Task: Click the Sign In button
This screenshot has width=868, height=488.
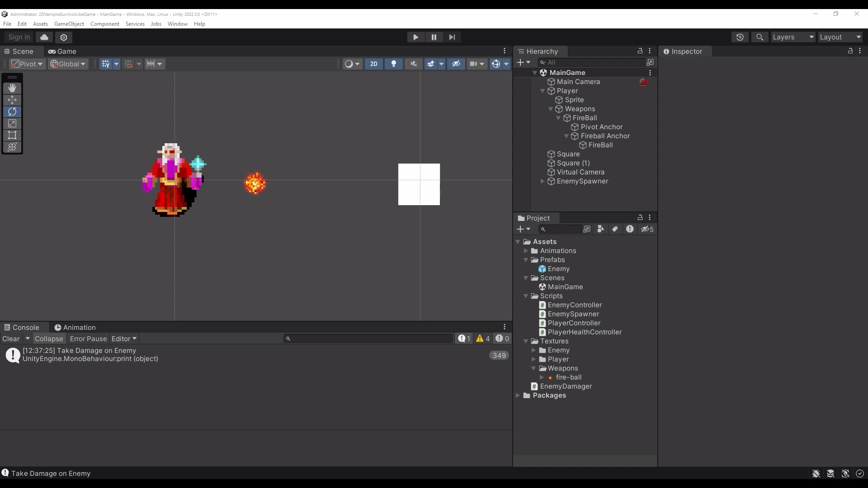Action: 18,37
